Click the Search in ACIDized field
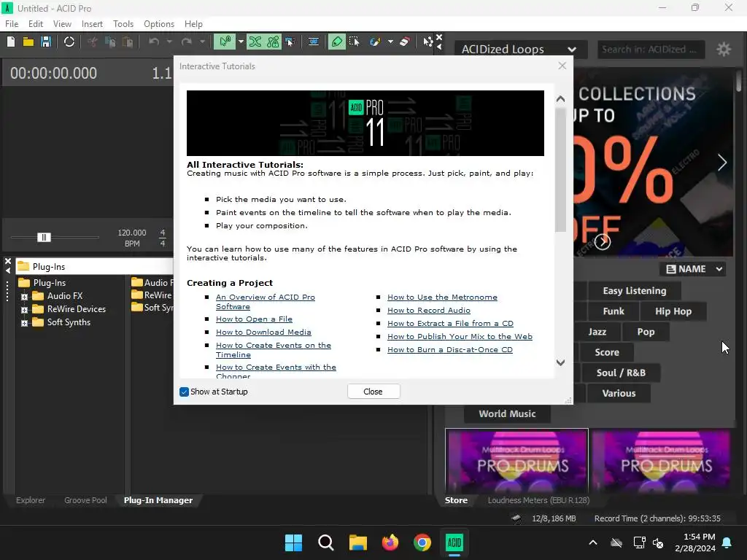This screenshot has width=747, height=560. (650, 49)
